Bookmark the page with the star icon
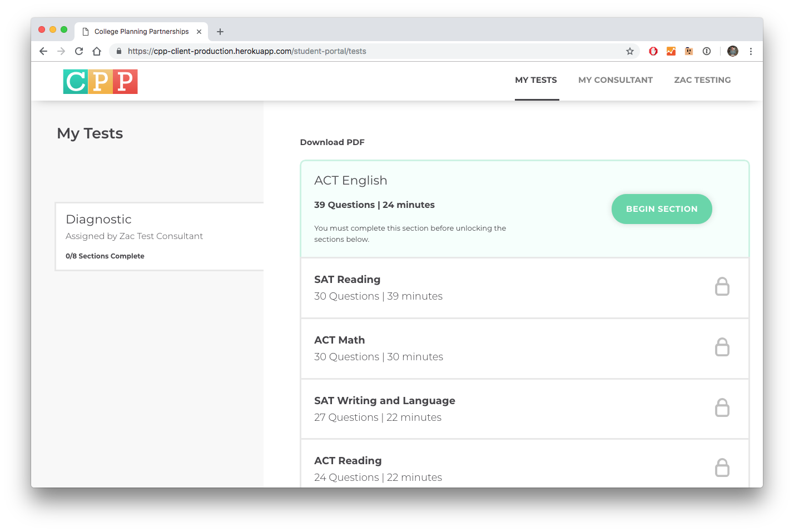Viewport: 794px width, 532px height. click(630, 51)
